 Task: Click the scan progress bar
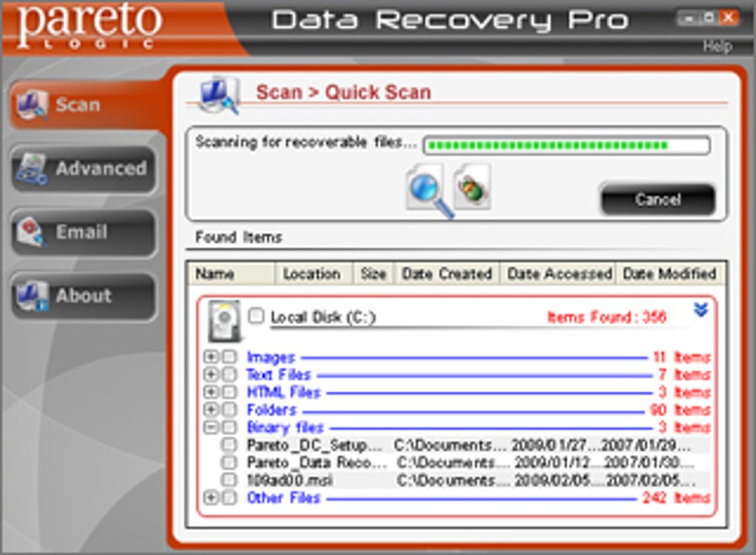566,145
